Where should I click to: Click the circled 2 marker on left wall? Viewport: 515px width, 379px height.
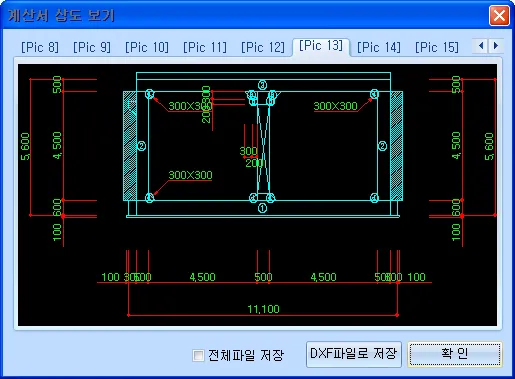[141, 146]
